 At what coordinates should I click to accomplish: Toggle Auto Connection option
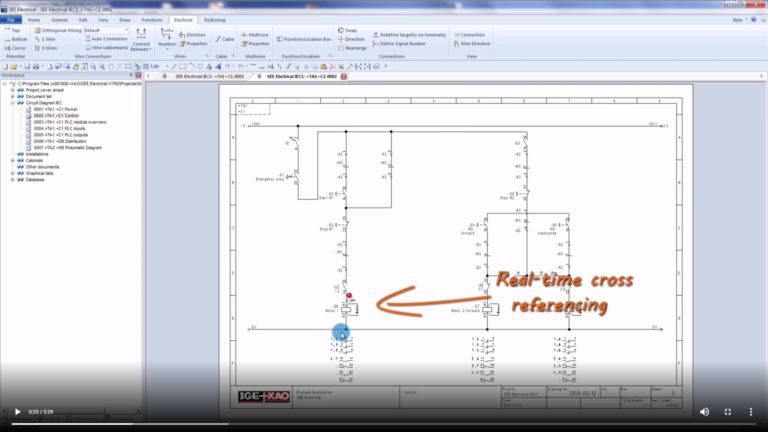(106, 39)
